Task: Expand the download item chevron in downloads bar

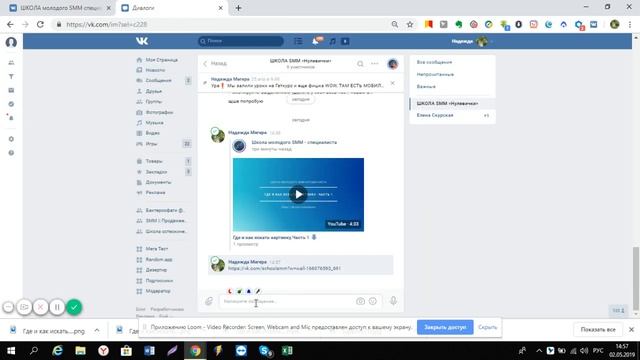Action: coord(97,330)
